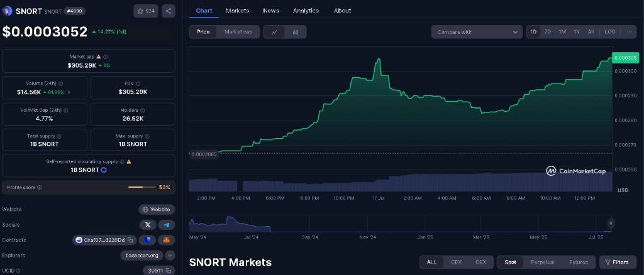Select the Market cap toggle

(238, 32)
